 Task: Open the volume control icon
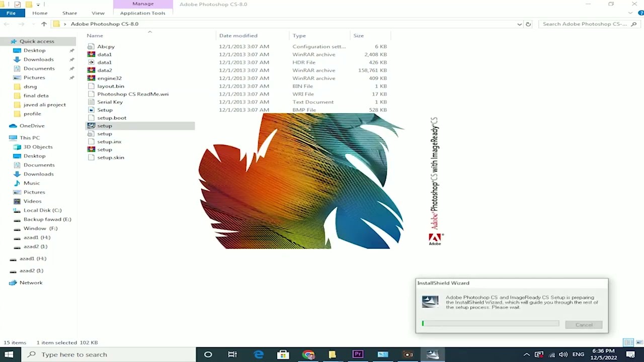(563, 354)
